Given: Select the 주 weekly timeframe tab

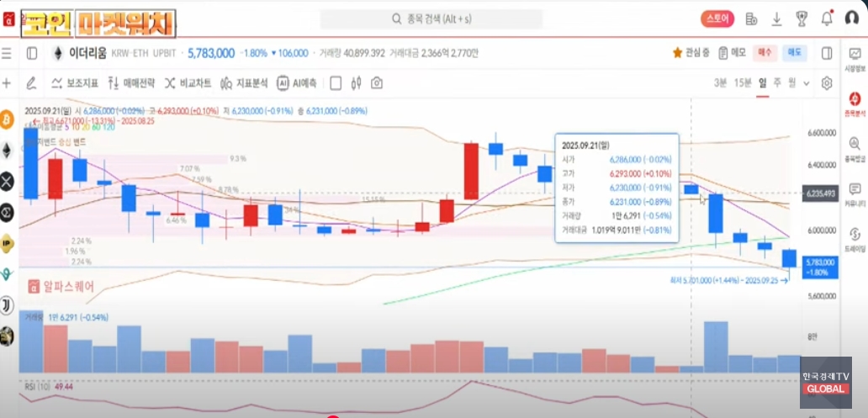Looking at the screenshot, I should point(777,83).
